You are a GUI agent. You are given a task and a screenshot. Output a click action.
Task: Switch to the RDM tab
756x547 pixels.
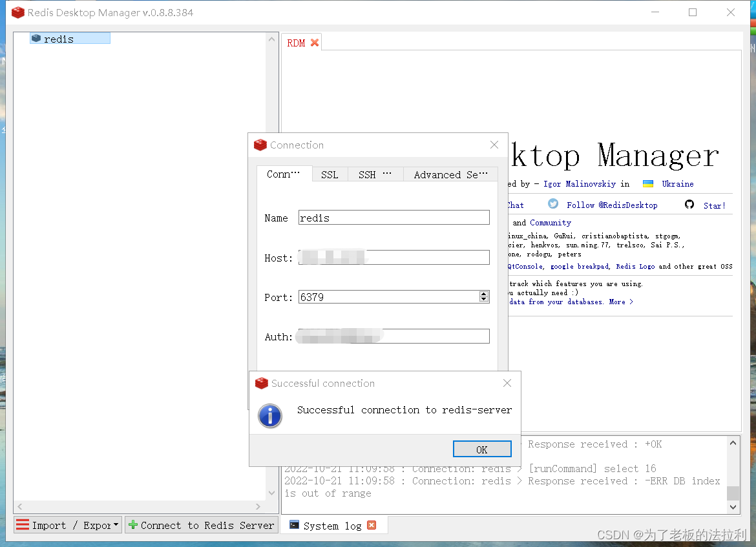click(x=296, y=43)
